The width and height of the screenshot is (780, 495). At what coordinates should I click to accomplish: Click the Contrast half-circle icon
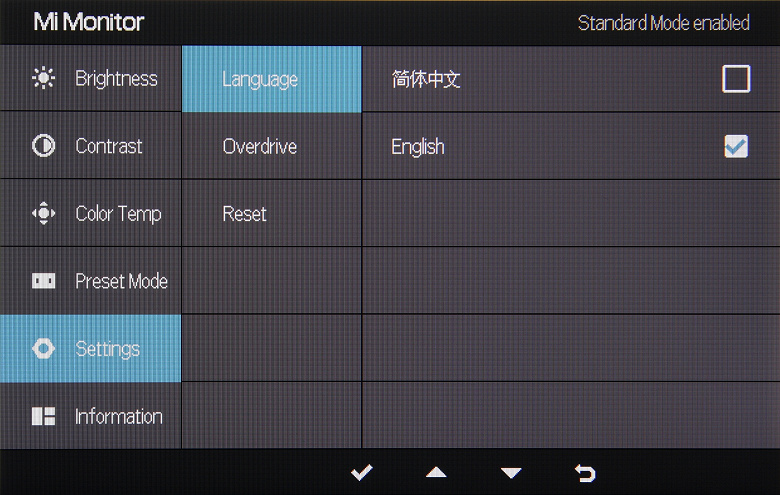[44, 146]
